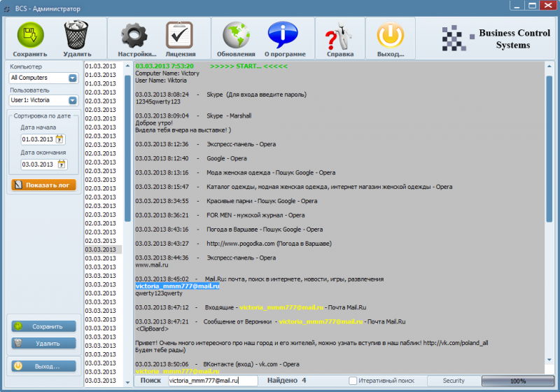This screenshot has width=560, height=392.
Task: Click the qwerty123qwerty log line
Action: [159, 293]
